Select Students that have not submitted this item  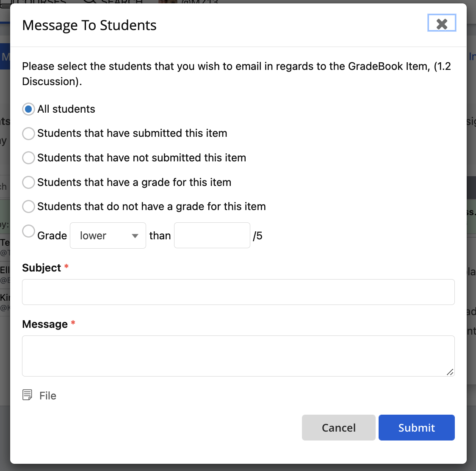(28, 158)
